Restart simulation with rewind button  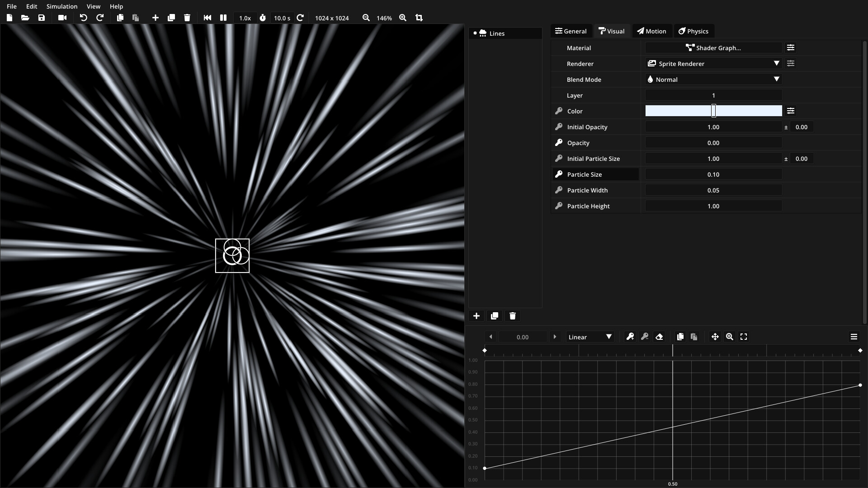click(208, 18)
